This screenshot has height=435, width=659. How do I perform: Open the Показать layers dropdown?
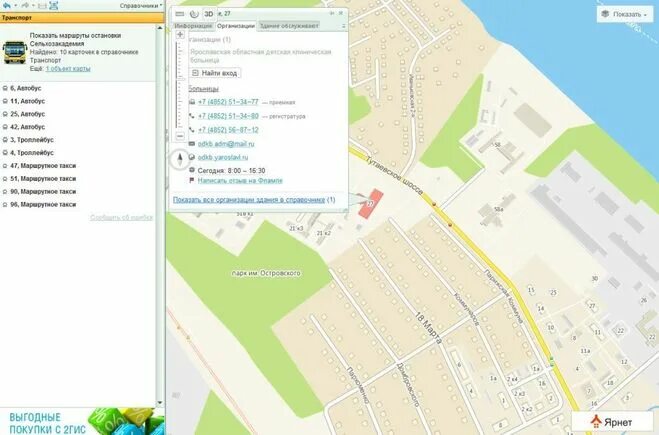point(627,14)
